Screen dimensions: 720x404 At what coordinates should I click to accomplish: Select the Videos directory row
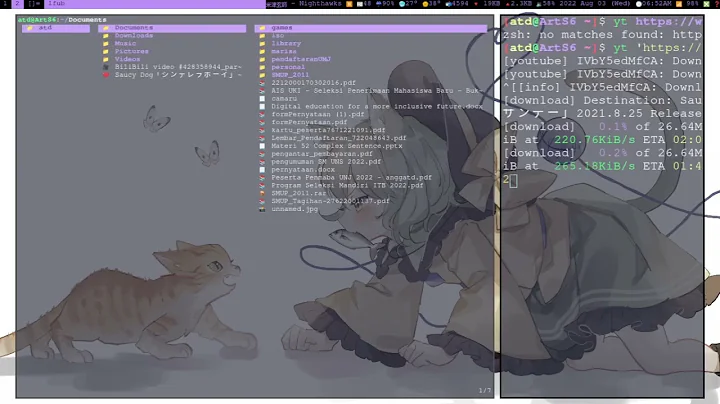point(172,59)
